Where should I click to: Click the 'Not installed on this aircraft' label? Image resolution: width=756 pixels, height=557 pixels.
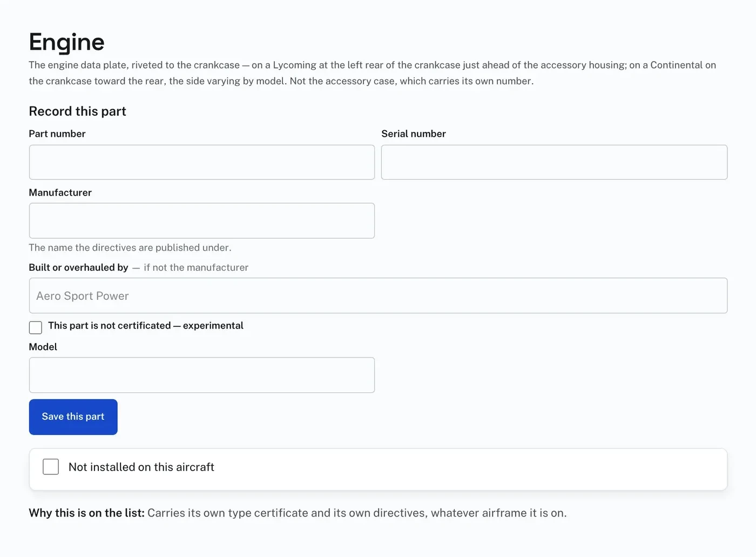141,467
